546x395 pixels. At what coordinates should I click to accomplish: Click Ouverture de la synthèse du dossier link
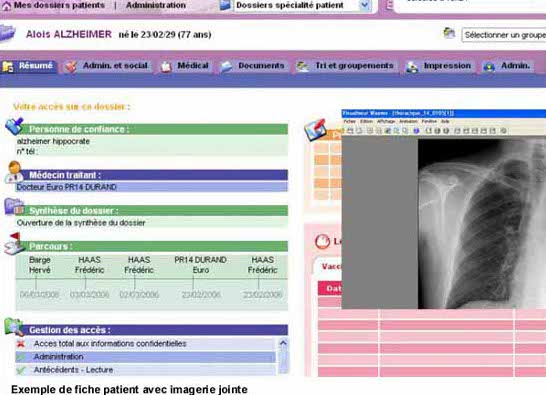pos(81,223)
